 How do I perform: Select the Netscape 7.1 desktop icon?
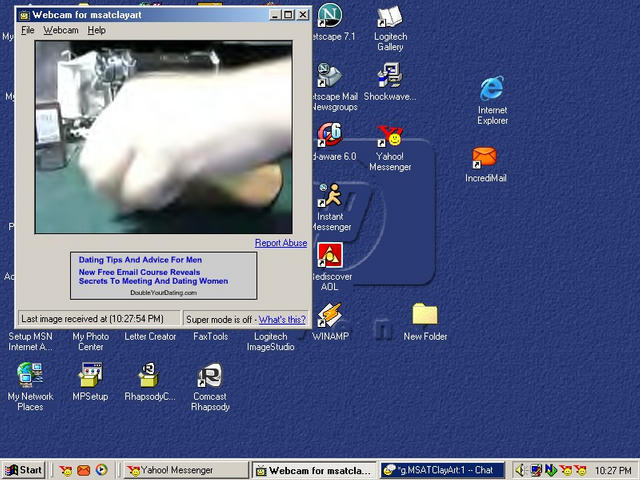coord(330,16)
